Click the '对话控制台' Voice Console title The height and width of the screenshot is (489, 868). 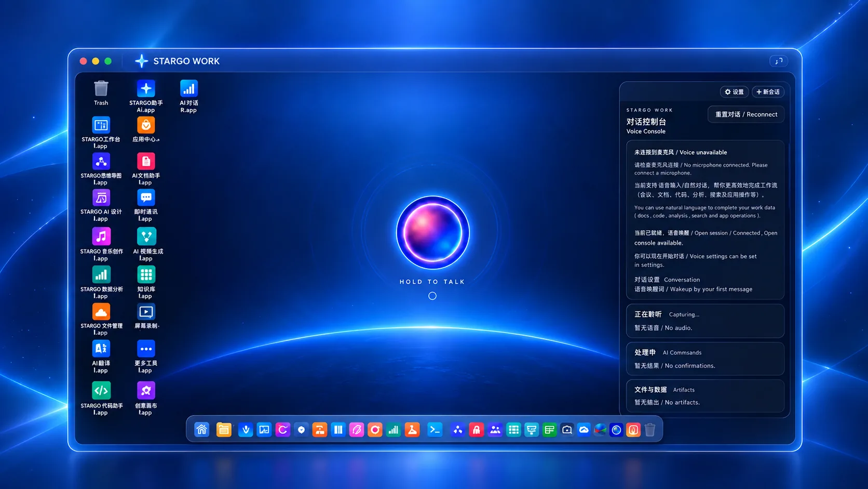pyautogui.click(x=646, y=122)
